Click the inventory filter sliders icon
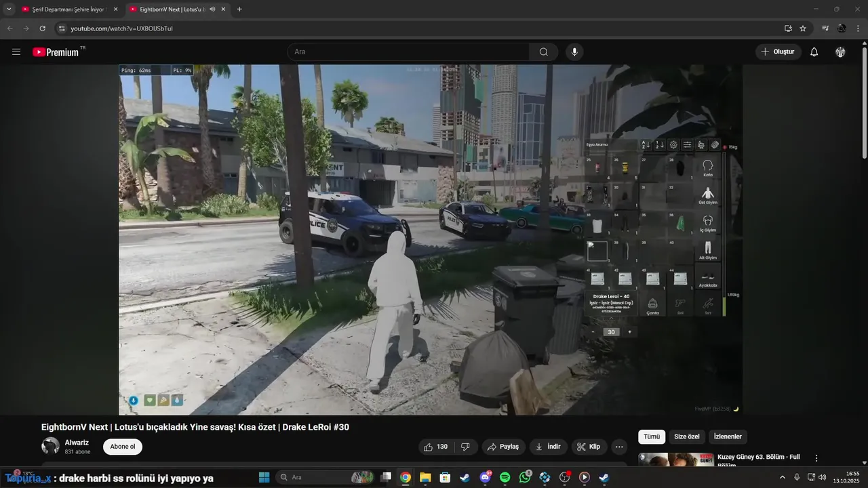 pyautogui.click(x=687, y=145)
